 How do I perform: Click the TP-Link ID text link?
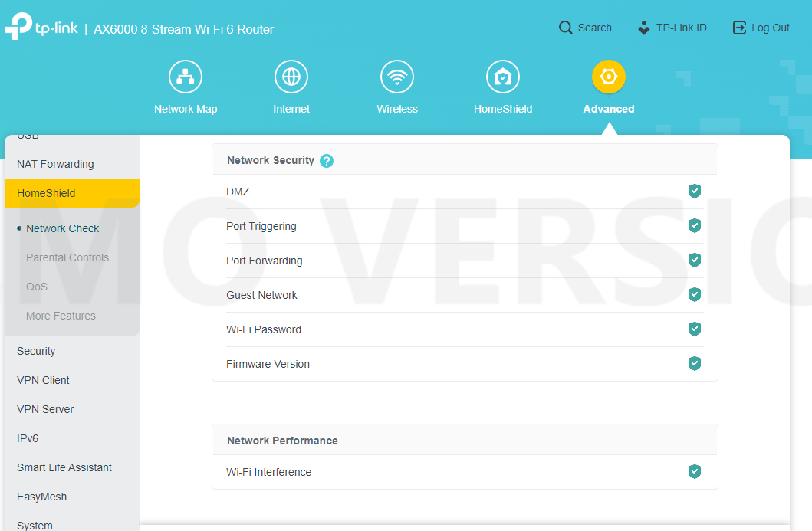[681, 28]
